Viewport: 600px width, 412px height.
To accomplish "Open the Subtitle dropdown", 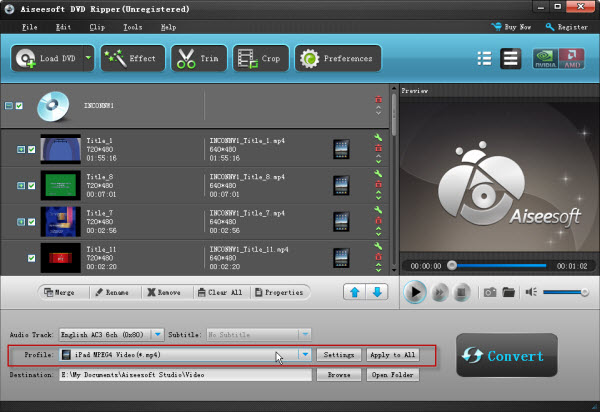I will [305, 335].
